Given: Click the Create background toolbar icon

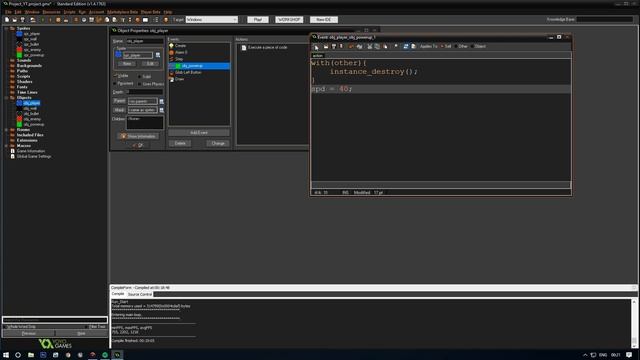Looking at the screenshot, I should [91, 20].
